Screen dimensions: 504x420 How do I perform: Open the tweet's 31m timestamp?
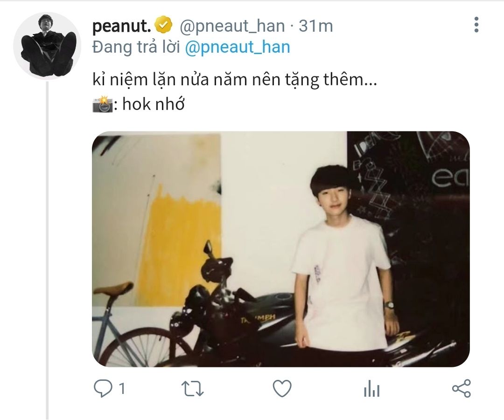316,26
